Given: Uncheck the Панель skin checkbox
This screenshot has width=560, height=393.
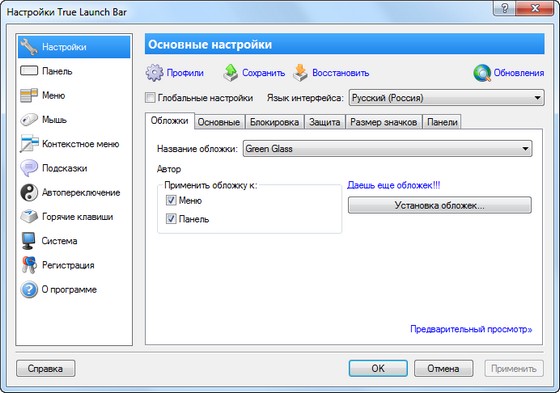Looking at the screenshot, I should 171,218.
